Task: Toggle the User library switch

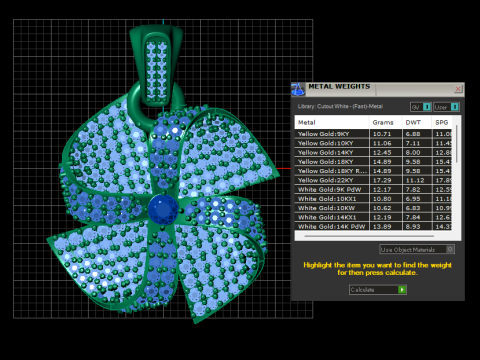Action: click(447, 107)
